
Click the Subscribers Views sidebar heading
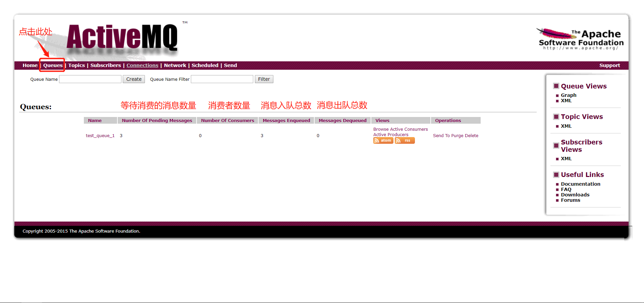pos(582,146)
